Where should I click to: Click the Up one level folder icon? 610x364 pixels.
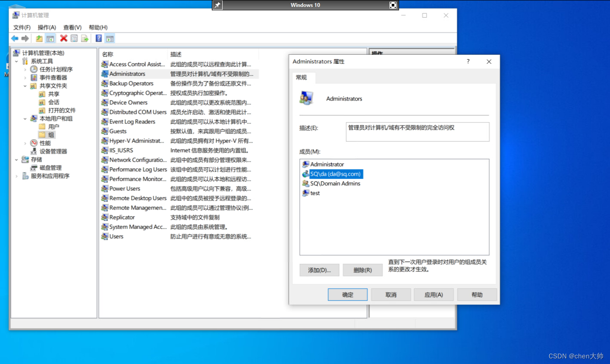click(39, 38)
